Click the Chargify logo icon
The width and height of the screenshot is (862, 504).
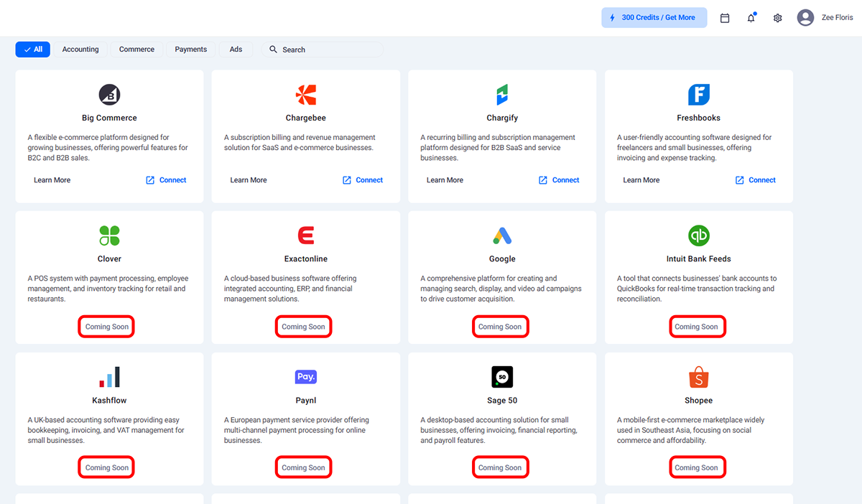click(502, 95)
